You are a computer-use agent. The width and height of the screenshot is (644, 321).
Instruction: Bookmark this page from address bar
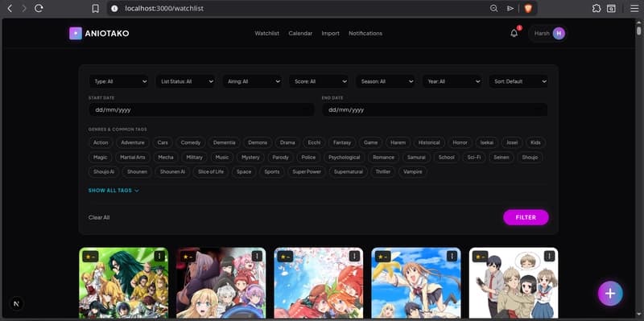click(95, 8)
